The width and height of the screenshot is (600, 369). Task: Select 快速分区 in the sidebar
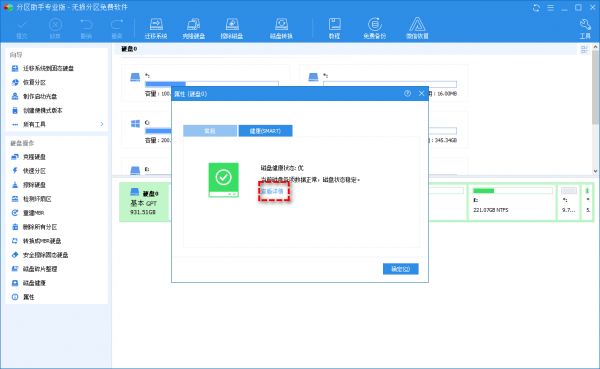coord(34,171)
